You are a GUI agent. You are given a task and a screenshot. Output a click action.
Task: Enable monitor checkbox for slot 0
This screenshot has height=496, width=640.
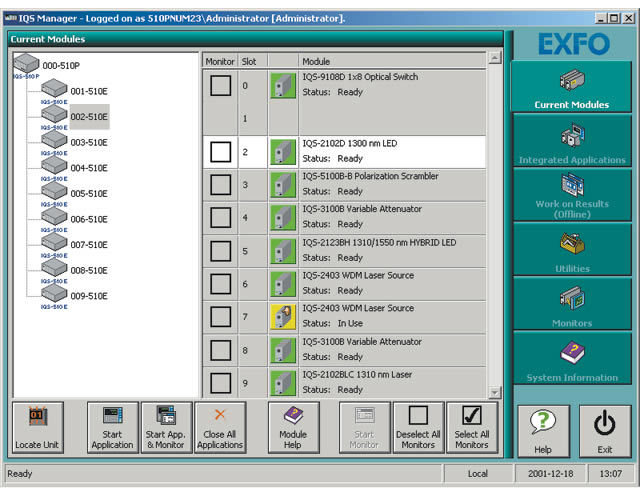(220, 85)
